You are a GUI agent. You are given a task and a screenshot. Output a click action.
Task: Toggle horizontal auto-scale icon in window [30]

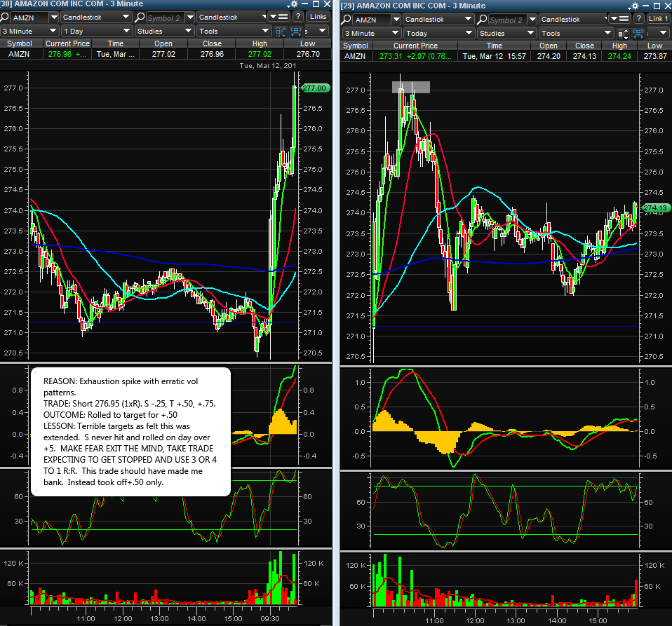[296, 32]
